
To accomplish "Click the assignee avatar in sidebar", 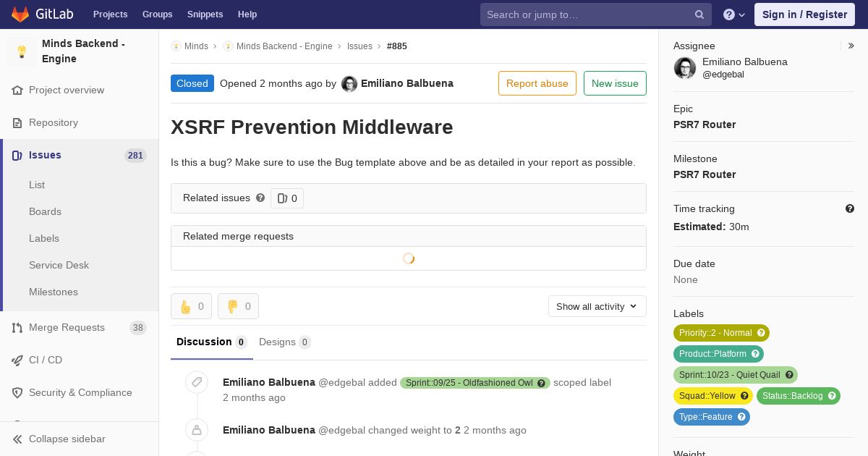I will pyautogui.click(x=685, y=68).
